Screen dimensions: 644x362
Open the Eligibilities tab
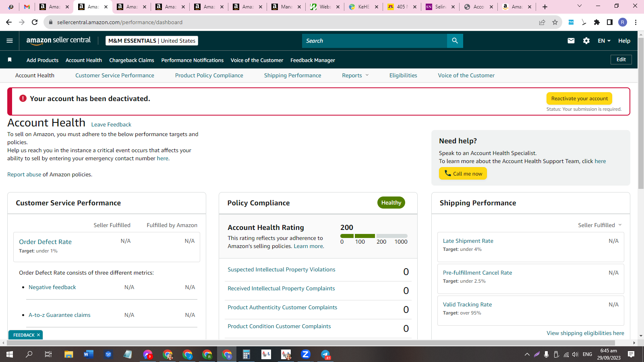tap(403, 75)
